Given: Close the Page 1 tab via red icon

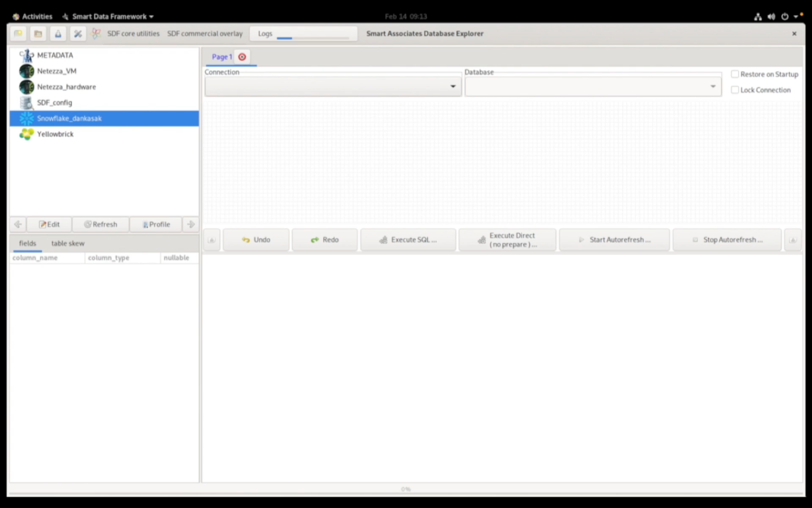Looking at the screenshot, I should pyautogui.click(x=242, y=56).
